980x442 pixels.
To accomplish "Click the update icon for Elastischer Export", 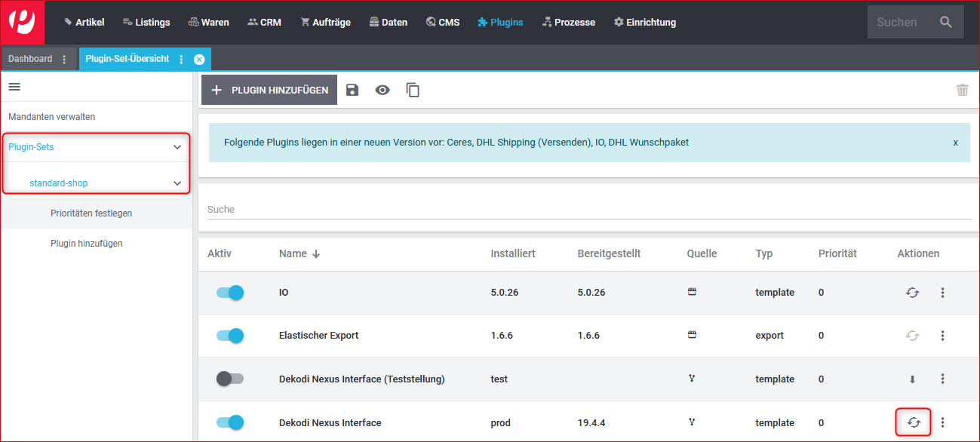I will [912, 336].
